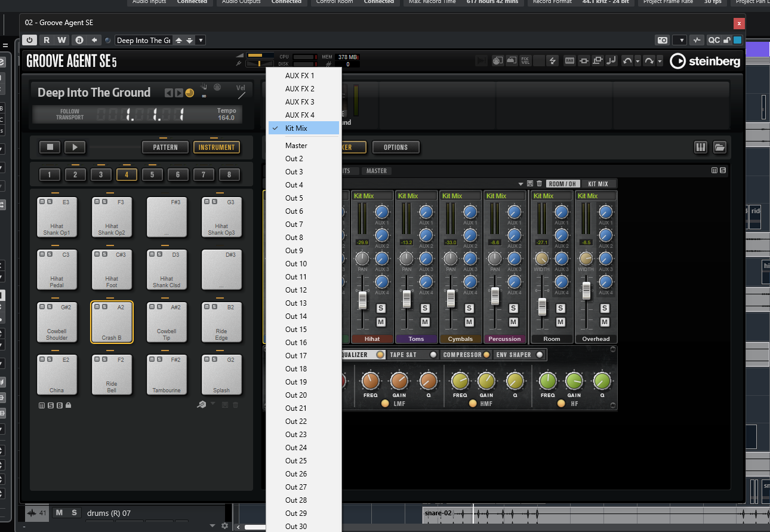Toggle the plugin power bypass button
Viewport: 770px width, 532px height.
pos(29,40)
